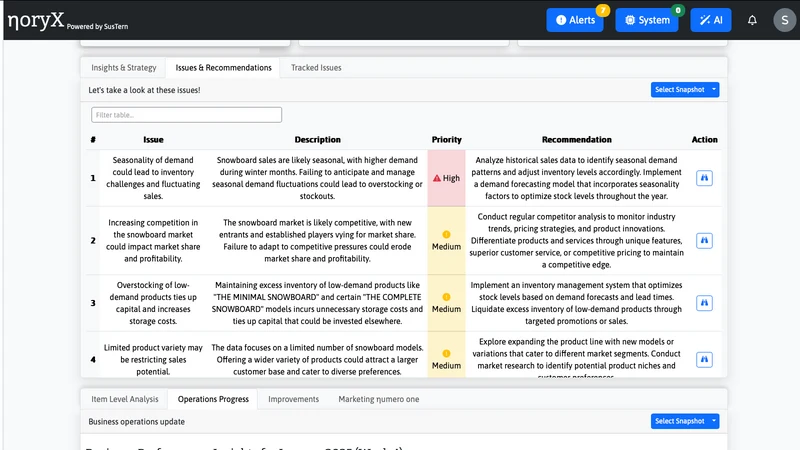The image size is (800, 450).
Task: Launch the AI assistant button
Action: (x=711, y=20)
